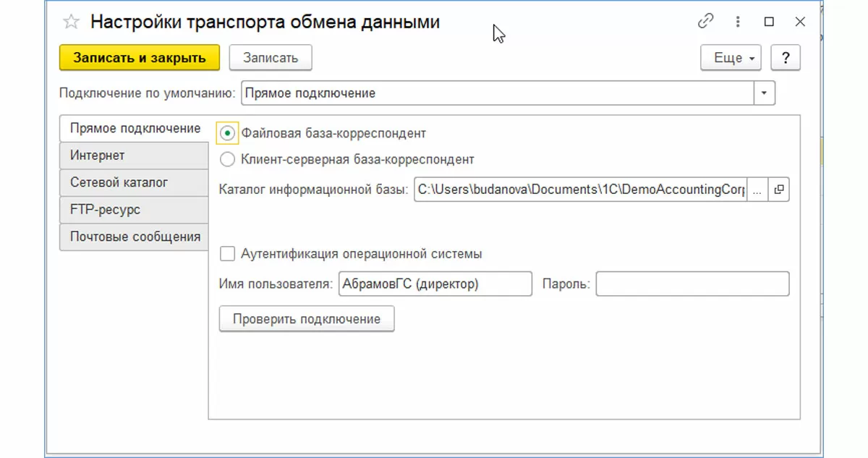Select the Файловая база-корреспондент radio button
Viewport: 868px width, 458px height.
point(228,133)
